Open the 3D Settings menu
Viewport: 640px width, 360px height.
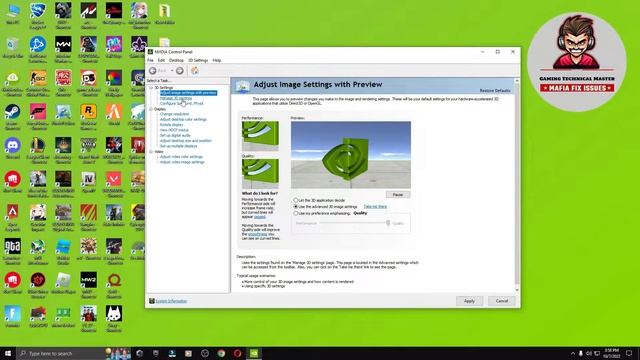coord(198,60)
